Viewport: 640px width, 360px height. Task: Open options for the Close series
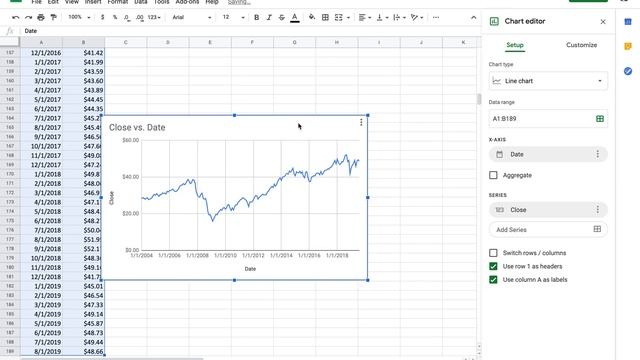click(x=598, y=210)
